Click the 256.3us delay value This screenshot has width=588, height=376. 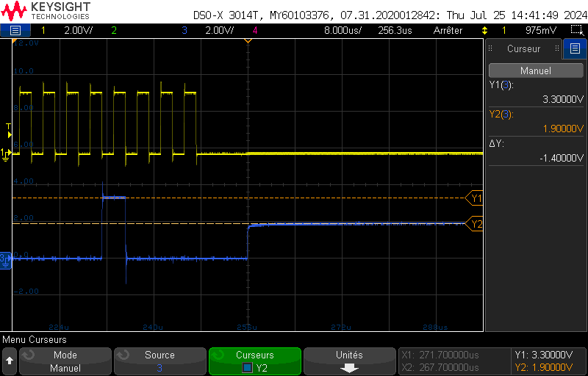pyautogui.click(x=395, y=31)
